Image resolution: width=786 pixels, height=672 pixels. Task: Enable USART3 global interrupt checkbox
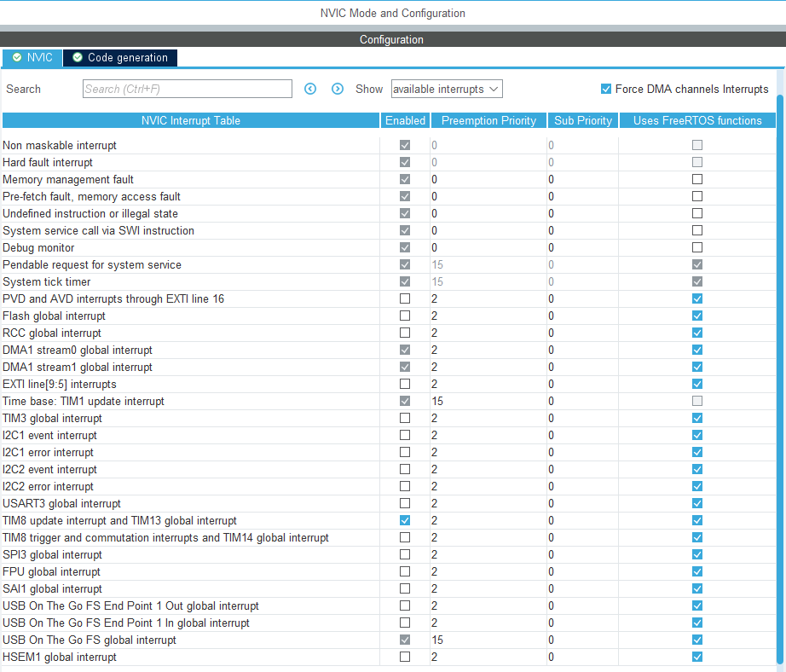click(405, 503)
